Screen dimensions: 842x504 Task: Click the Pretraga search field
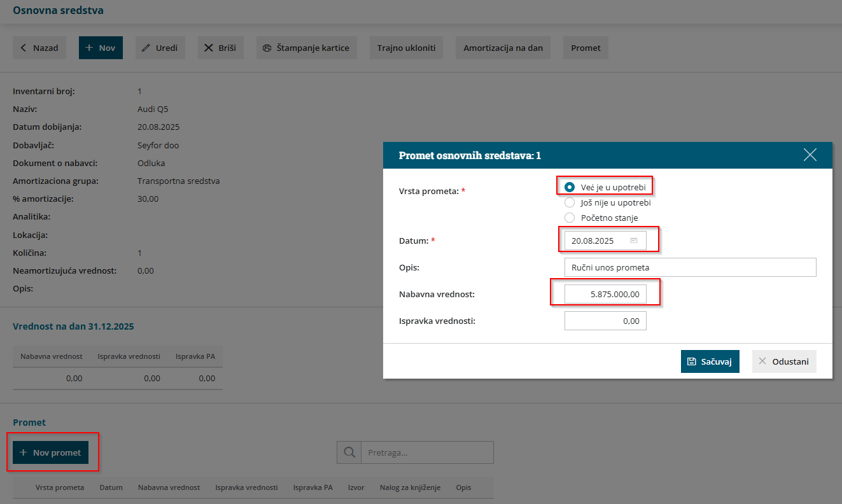(427, 452)
